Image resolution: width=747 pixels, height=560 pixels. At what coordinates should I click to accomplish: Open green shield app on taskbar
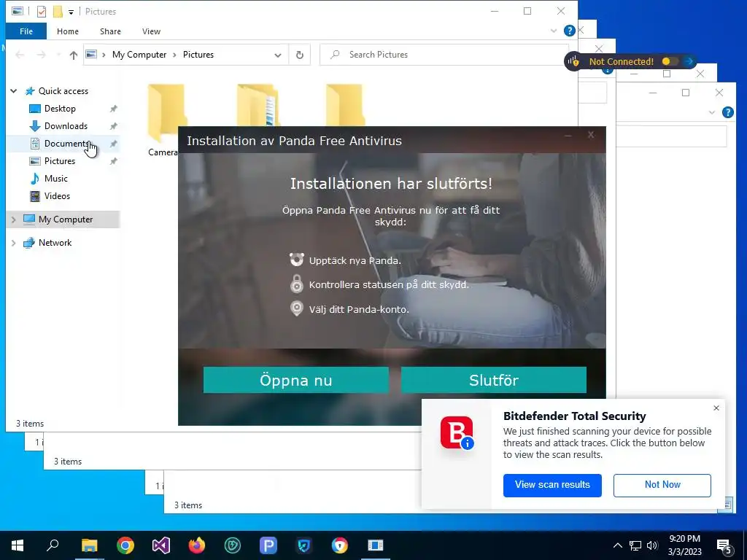tap(233, 545)
